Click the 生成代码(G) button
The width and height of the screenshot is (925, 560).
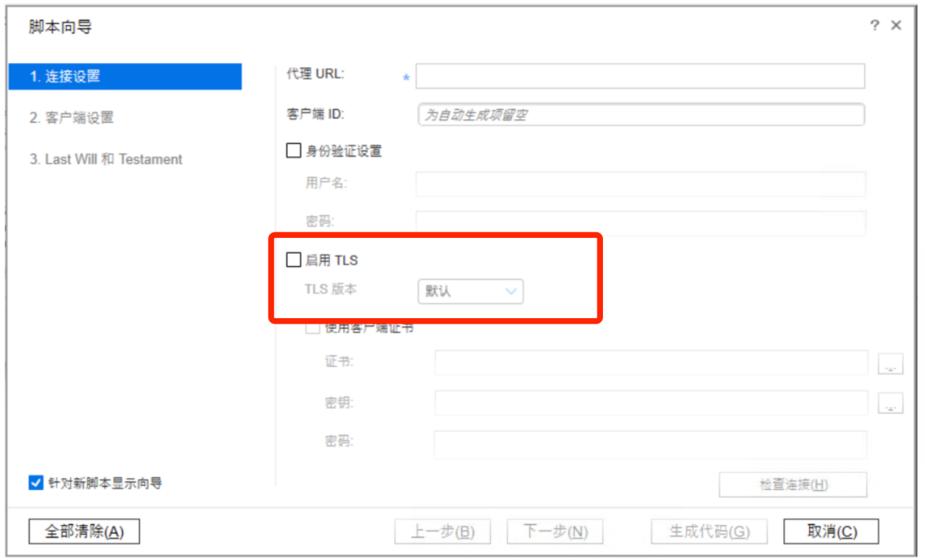709,532
